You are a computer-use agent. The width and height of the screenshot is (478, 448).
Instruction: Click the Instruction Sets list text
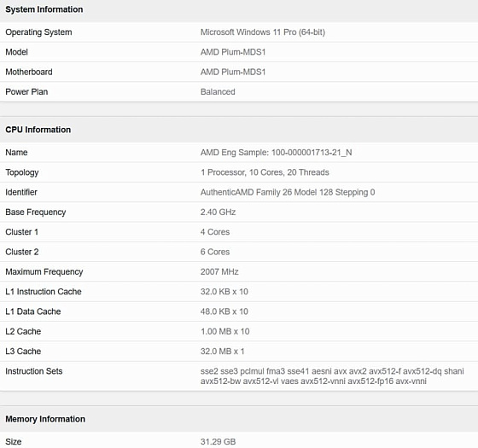click(x=332, y=376)
